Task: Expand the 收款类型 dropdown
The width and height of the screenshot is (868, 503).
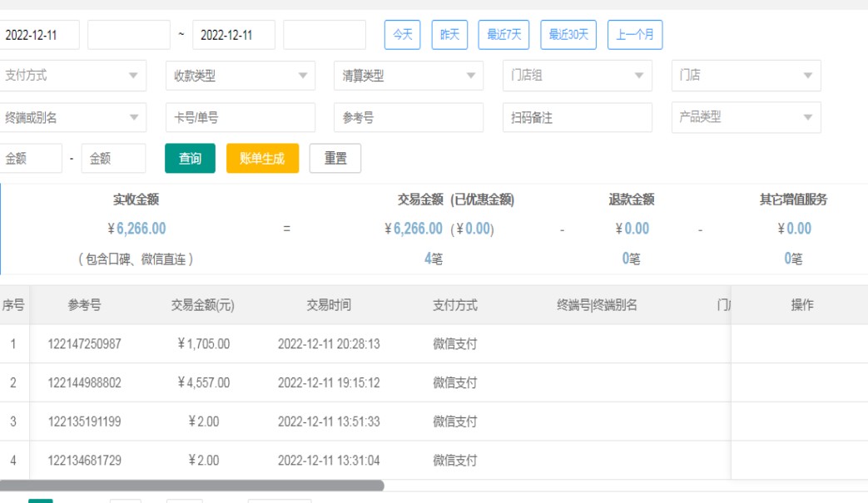Action: click(240, 76)
